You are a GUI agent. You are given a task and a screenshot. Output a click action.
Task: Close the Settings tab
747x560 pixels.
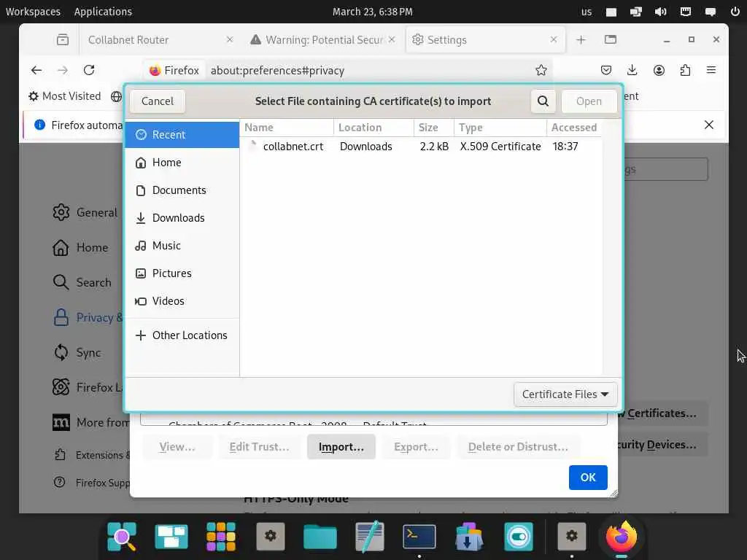[x=554, y=39]
